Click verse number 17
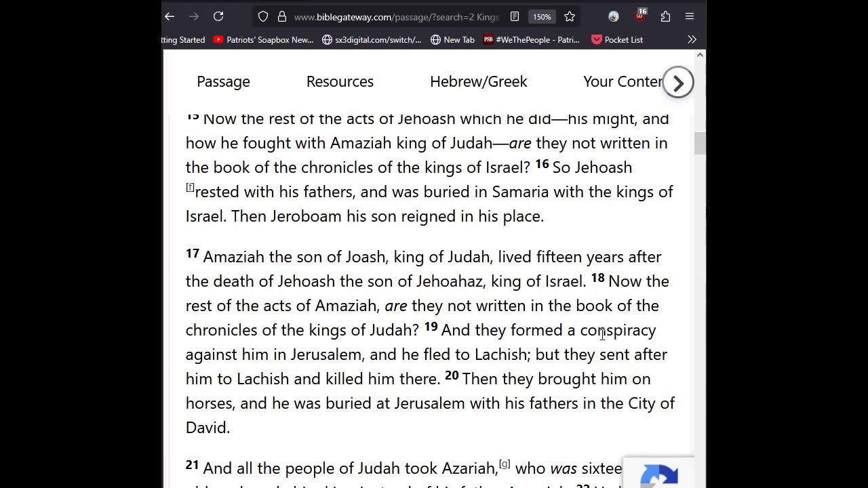 193,253
